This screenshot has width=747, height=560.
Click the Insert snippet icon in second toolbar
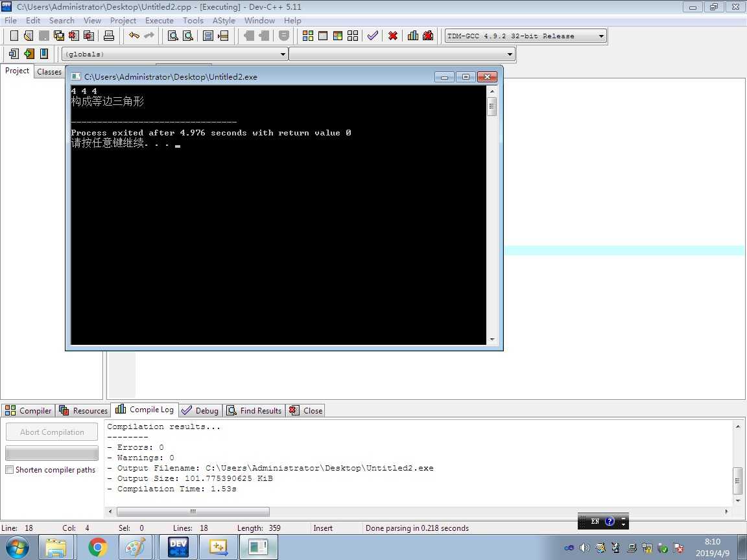pyautogui.click(x=14, y=54)
